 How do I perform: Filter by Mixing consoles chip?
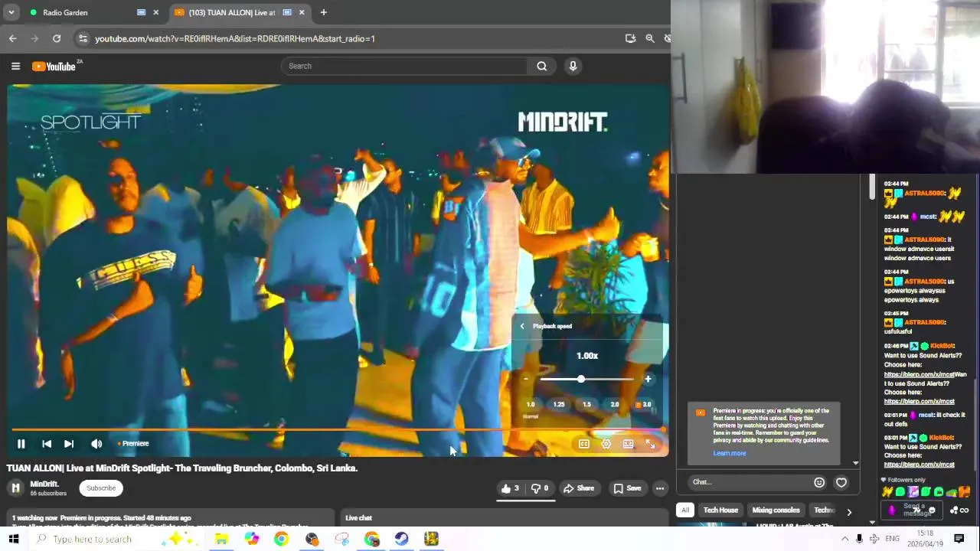(776, 510)
